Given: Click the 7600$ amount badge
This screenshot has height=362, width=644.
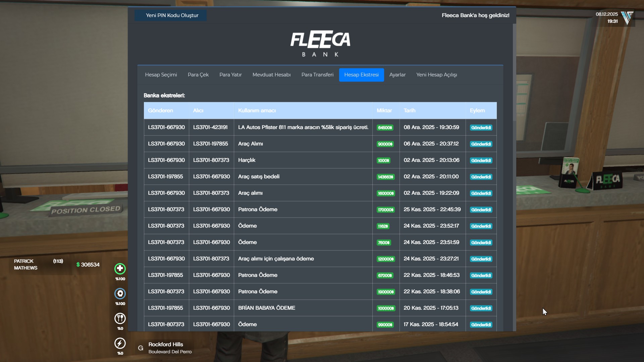Looking at the screenshot, I should (x=384, y=243).
